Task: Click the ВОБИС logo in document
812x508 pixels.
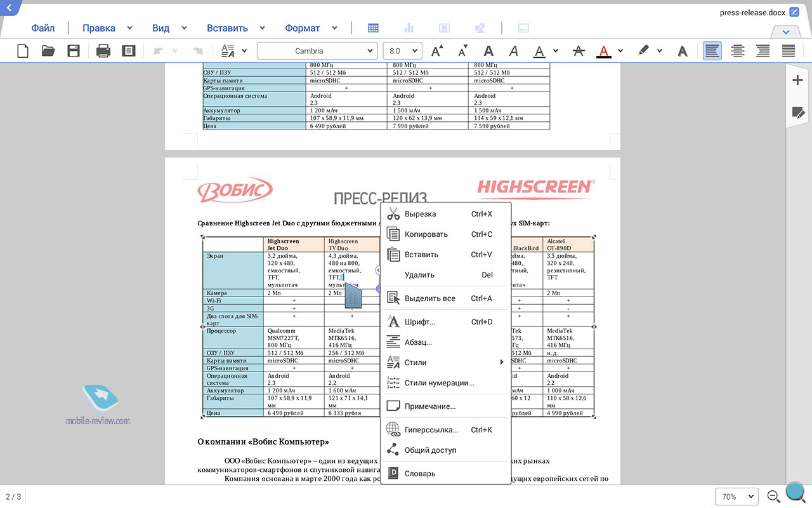Action: click(235, 189)
